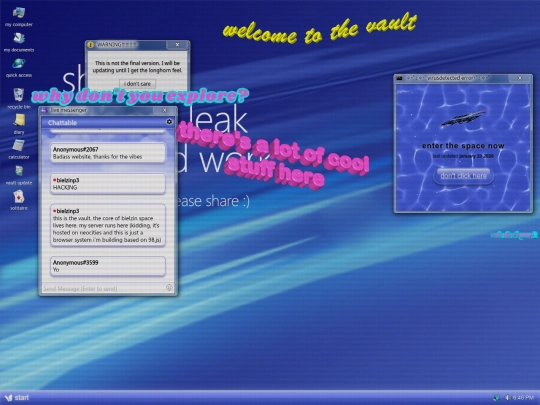Viewport: 540px width, 405px height.
Task: Click the virusdetected window title icon
Action: [399, 78]
